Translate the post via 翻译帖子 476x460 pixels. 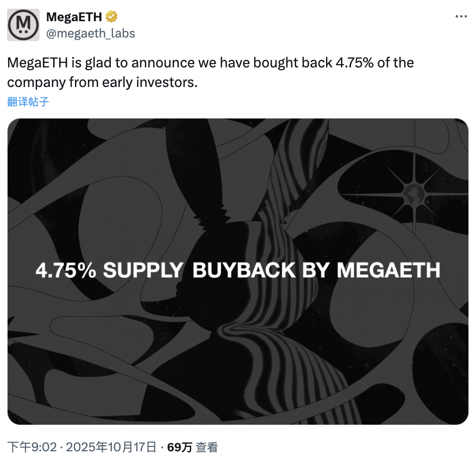tap(29, 101)
